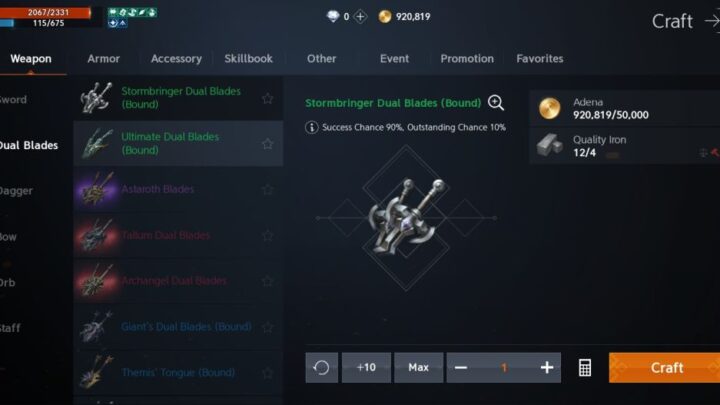Click the Quality Iron material icon
The image size is (720, 405).
tap(550, 146)
